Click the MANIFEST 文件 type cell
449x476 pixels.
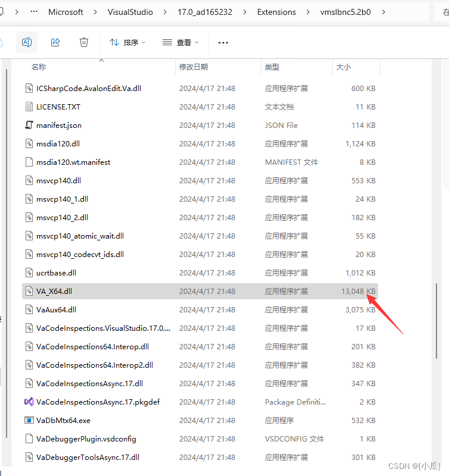[291, 162]
